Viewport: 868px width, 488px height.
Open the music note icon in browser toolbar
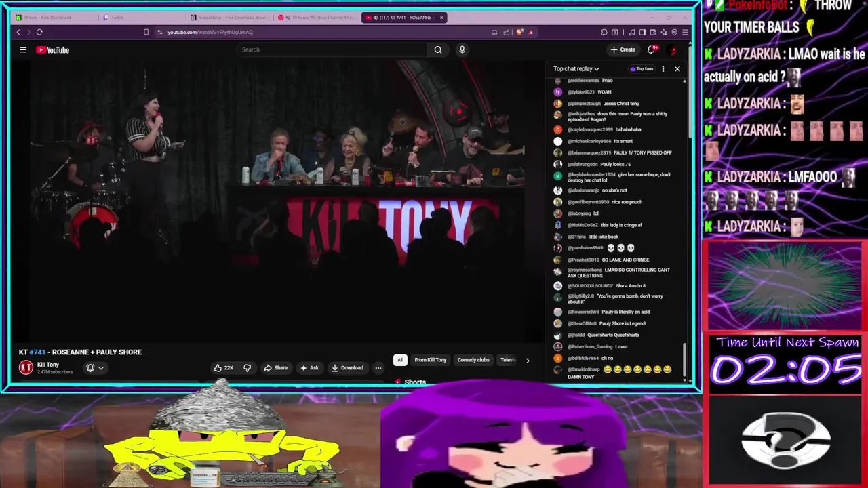(633, 32)
